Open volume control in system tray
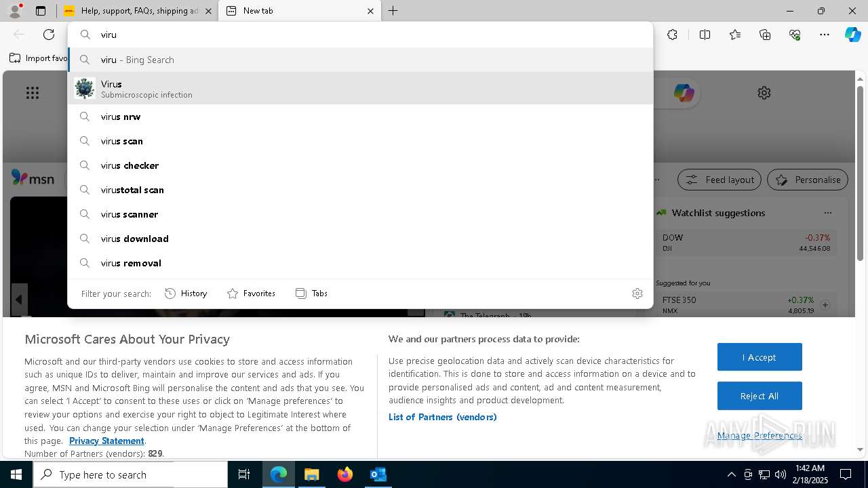The image size is (868, 488). (x=780, y=474)
